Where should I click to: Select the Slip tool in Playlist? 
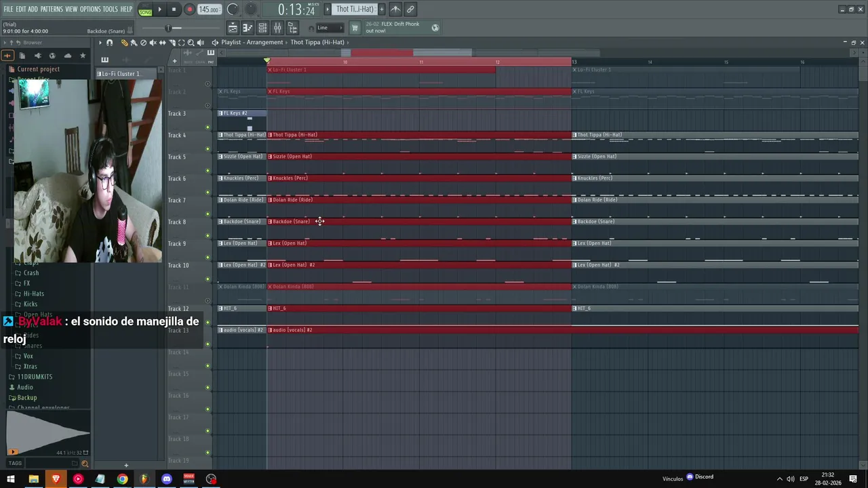[x=162, y=43]
